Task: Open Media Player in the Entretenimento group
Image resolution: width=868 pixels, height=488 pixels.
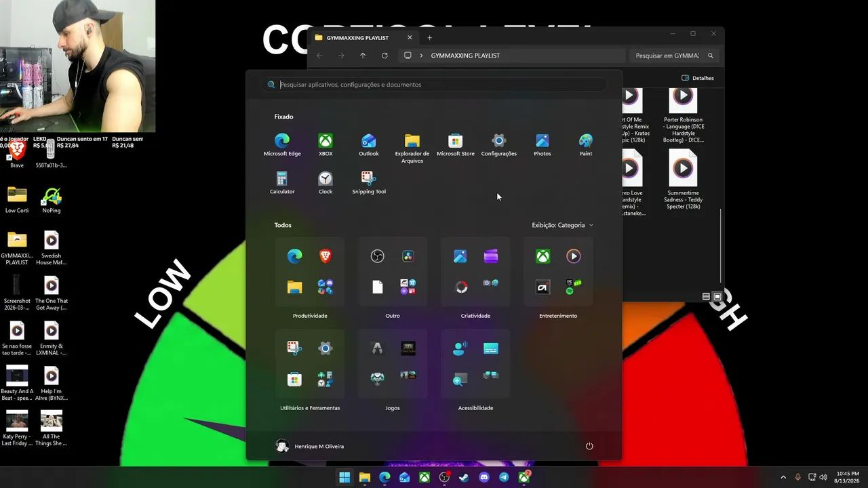Action: [x=574, y=256]
